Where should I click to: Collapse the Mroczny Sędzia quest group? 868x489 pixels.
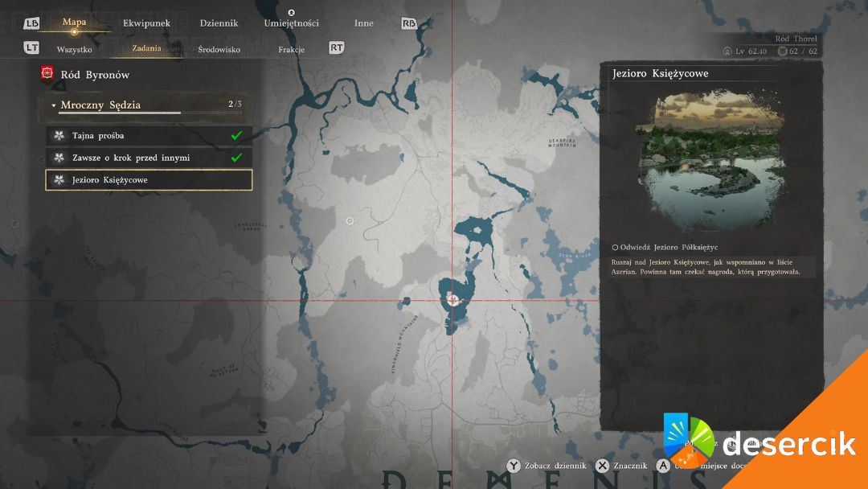coord(53,105)
